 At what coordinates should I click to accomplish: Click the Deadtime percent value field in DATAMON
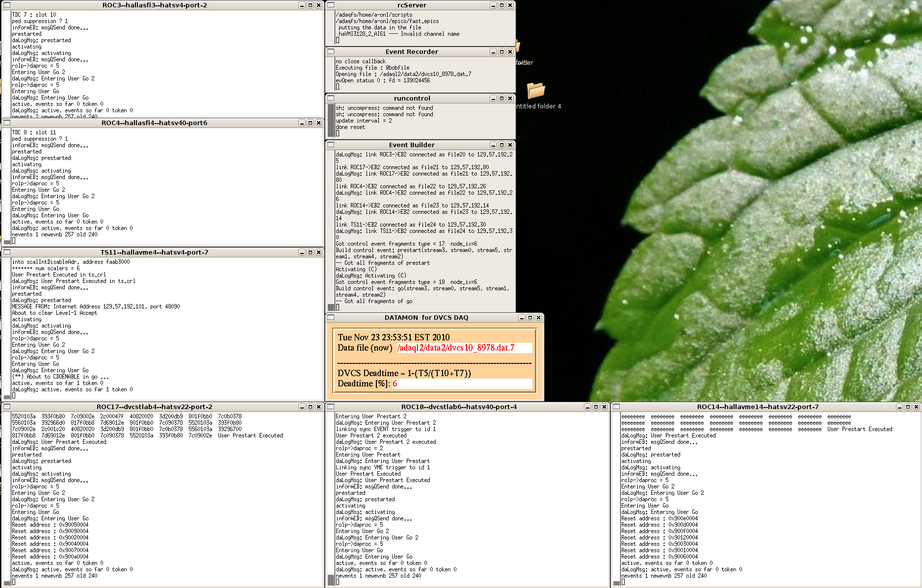pyautogui.click(x=462, y=383)
